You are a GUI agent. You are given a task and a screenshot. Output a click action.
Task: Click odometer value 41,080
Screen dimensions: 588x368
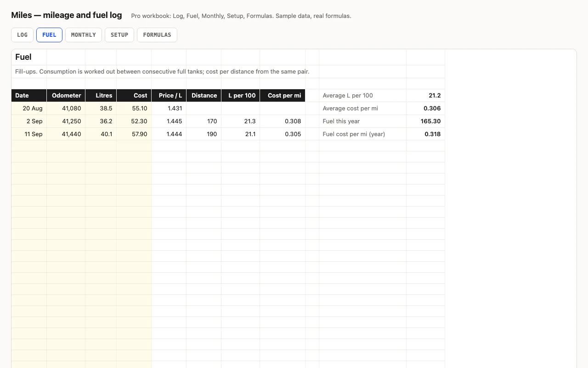[66, 109]
